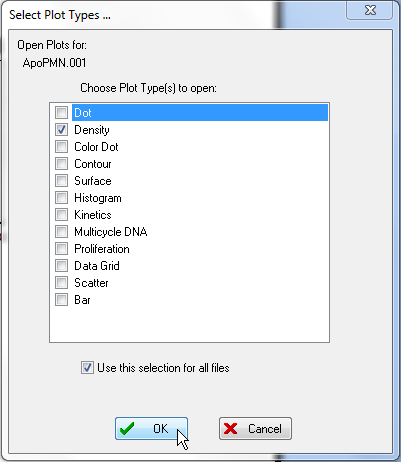Click empty area of plot type list
Screen dimensions: 401x462
point(189,323)
